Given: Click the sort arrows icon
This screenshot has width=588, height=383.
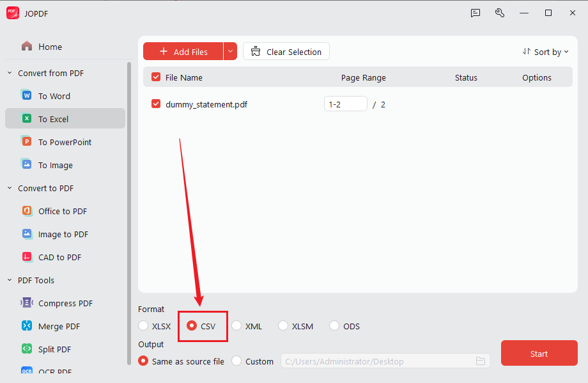Looking at the screenshot, I should (527, 52).
